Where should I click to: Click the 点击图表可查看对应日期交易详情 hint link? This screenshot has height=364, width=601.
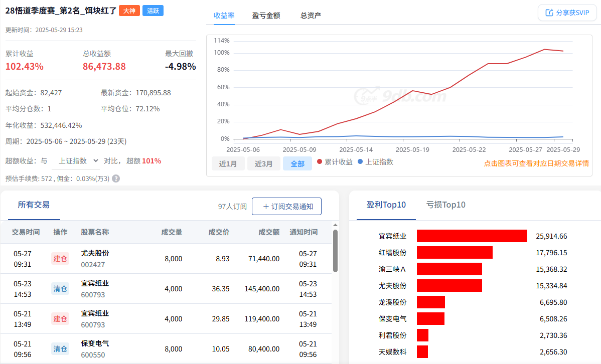[x=536, y=163]
